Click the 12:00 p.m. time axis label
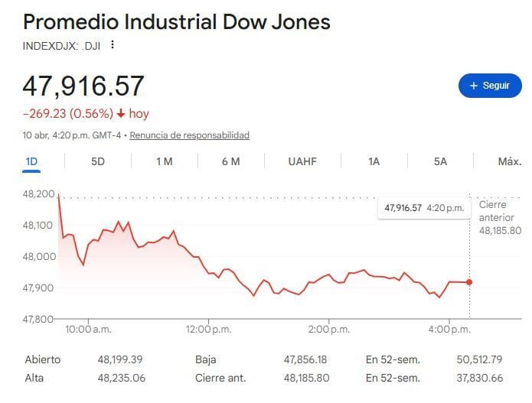The width and height of the screenshot is (532, 403). (208, 329)
